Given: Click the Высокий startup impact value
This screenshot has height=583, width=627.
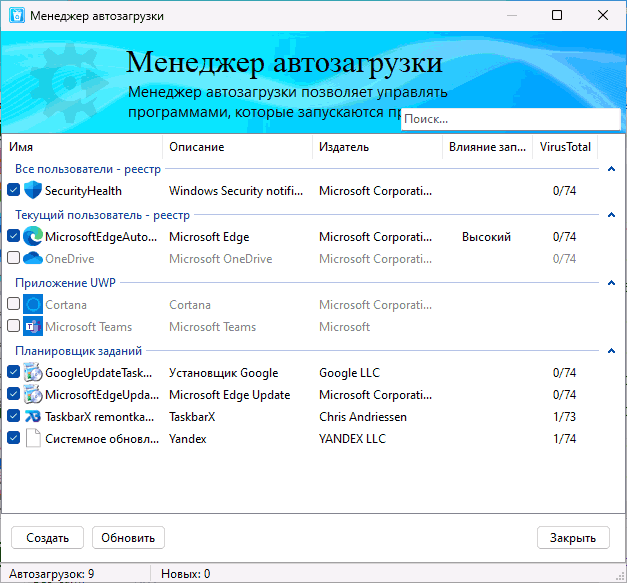Looking at the screenshot, I should (x=486, y=237).
